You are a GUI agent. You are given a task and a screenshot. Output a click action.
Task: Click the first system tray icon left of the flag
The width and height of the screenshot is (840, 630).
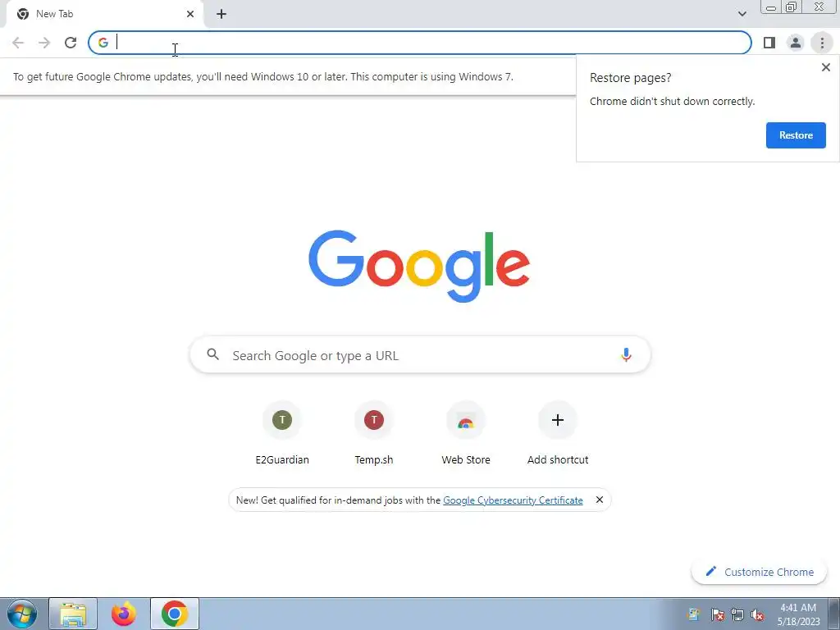[x=694, y=615]
